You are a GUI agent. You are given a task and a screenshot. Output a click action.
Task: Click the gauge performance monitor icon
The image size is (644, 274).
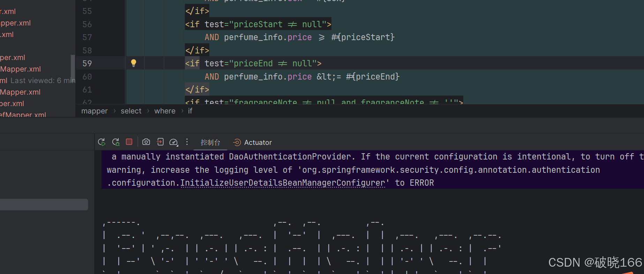[173, 142]
